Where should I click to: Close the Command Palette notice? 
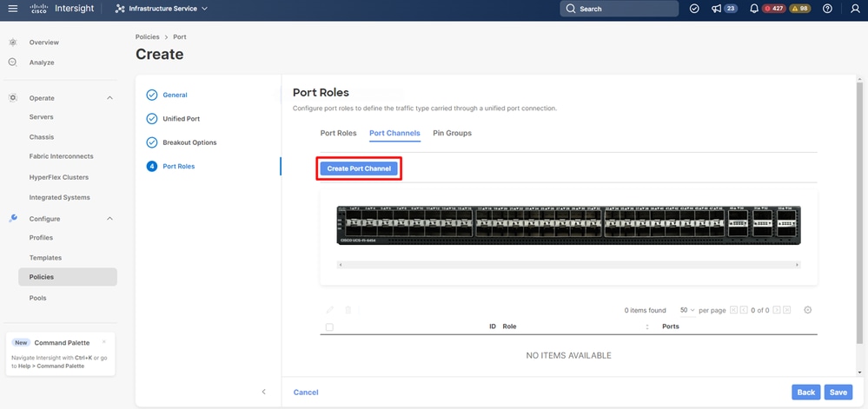(104, 342)
